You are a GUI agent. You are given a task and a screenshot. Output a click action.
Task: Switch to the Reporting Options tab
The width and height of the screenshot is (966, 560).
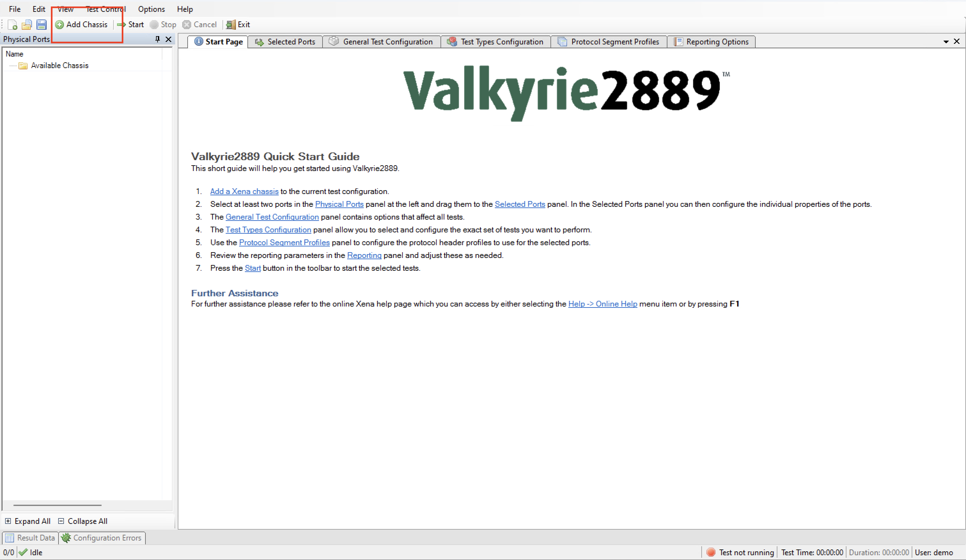click(711, 42)
